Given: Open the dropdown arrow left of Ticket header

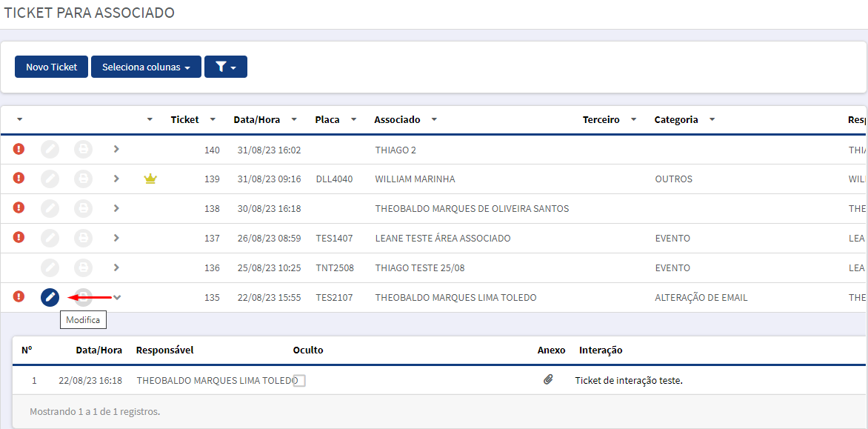Looking at the screenshot, I should click(150, 119).
